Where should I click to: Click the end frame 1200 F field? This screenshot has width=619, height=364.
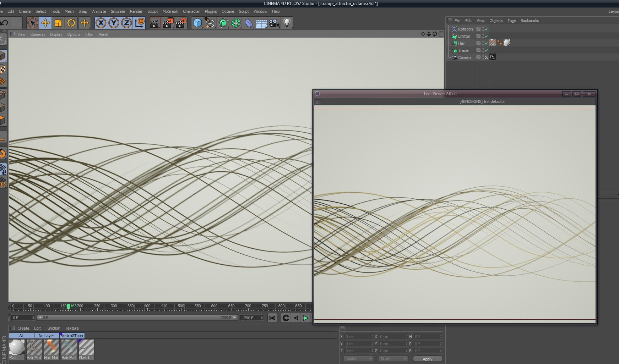[252, 318]
